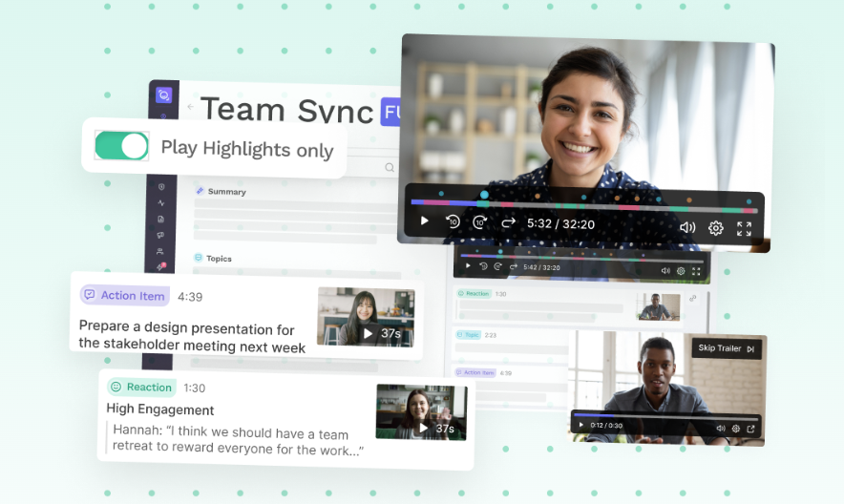Click the search magnifier icon

(x=390, y=167)
